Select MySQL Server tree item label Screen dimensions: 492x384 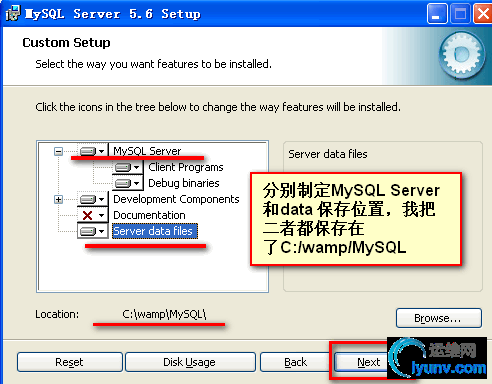pyautogui.click(x=147, y=151)
